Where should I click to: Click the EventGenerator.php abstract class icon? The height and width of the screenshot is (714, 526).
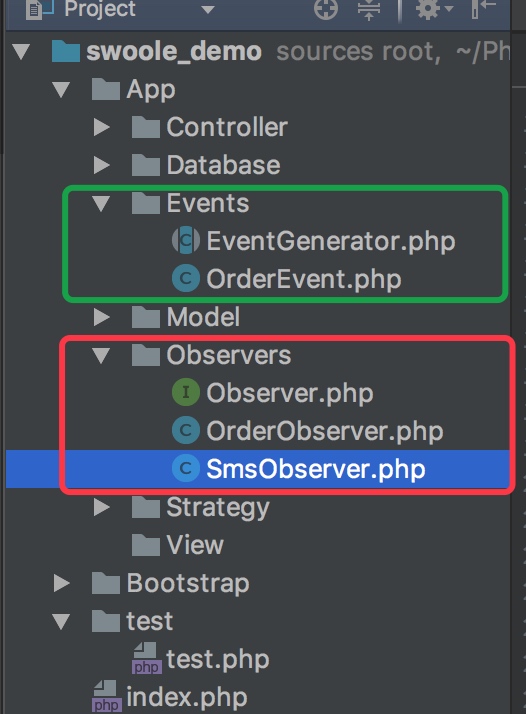click(x=185, y=240)
